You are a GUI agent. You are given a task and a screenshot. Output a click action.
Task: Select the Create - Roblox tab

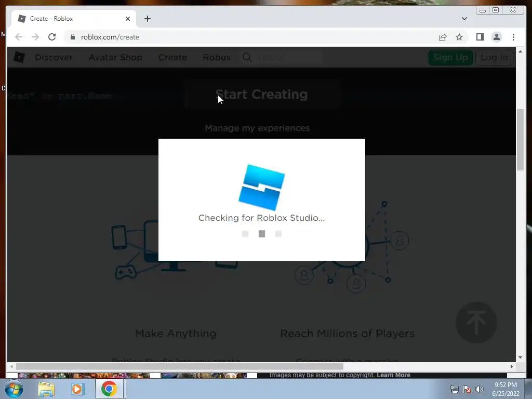[x=74, y=19]
